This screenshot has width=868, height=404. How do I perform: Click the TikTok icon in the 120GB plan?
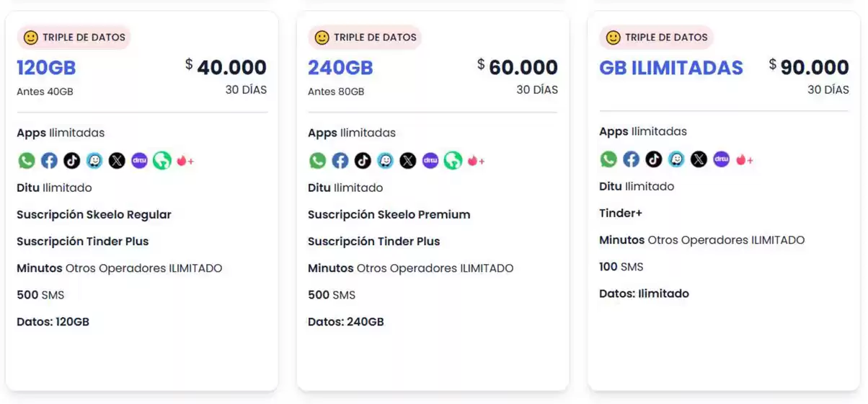(x=71, y=161)
